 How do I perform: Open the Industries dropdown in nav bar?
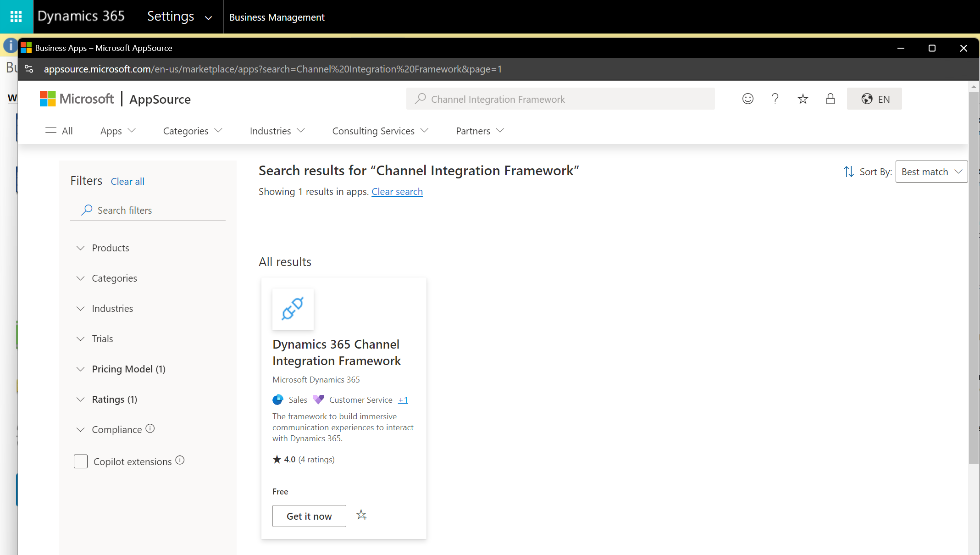tap(277, 131)
